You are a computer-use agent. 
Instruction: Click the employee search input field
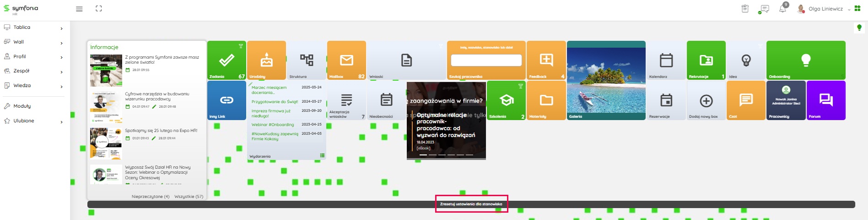pyautogui.click(x=486, y=60)
